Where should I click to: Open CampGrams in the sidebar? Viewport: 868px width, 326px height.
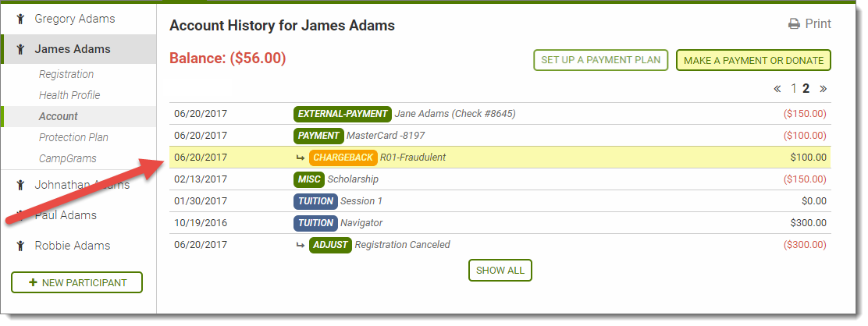coord(68,158)
